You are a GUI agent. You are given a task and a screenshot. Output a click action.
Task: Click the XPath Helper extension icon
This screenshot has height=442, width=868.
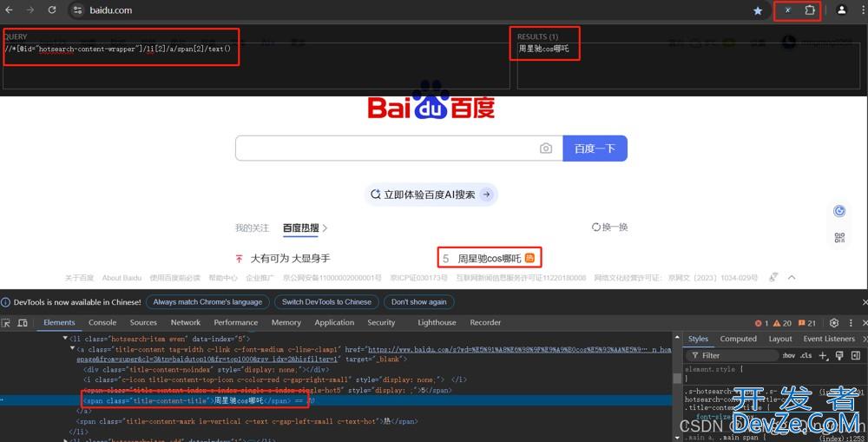pos(788,10)
